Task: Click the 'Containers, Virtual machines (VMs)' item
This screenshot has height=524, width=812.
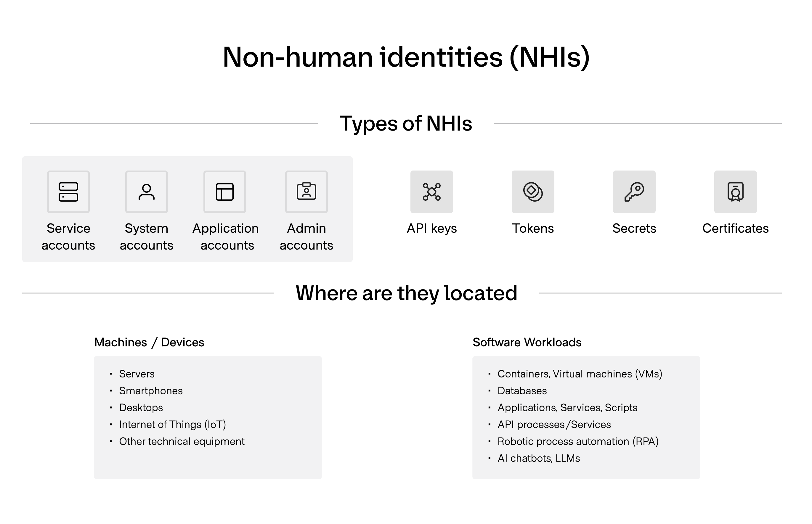Action: 580,374
